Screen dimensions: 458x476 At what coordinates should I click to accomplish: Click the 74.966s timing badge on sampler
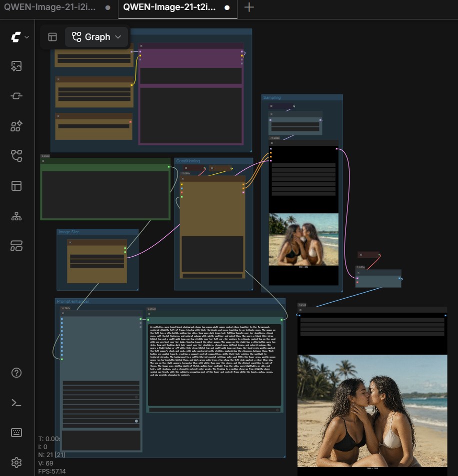click(x=274, y=138)
